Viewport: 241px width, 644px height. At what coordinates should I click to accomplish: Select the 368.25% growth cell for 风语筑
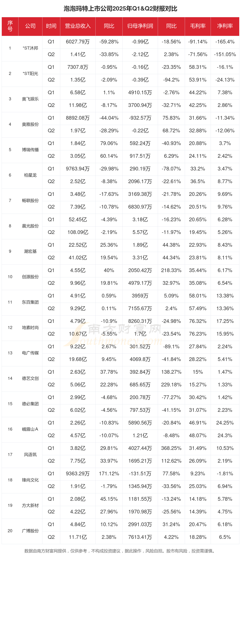click(x=171, y=448)
